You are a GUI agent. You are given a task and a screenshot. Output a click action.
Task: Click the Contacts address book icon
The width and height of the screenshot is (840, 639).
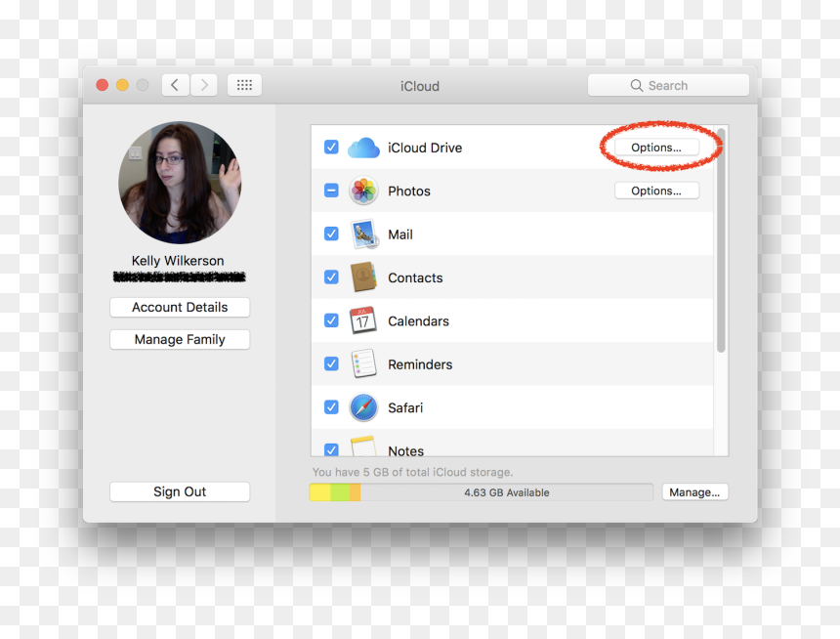click(x=363, y=277)
